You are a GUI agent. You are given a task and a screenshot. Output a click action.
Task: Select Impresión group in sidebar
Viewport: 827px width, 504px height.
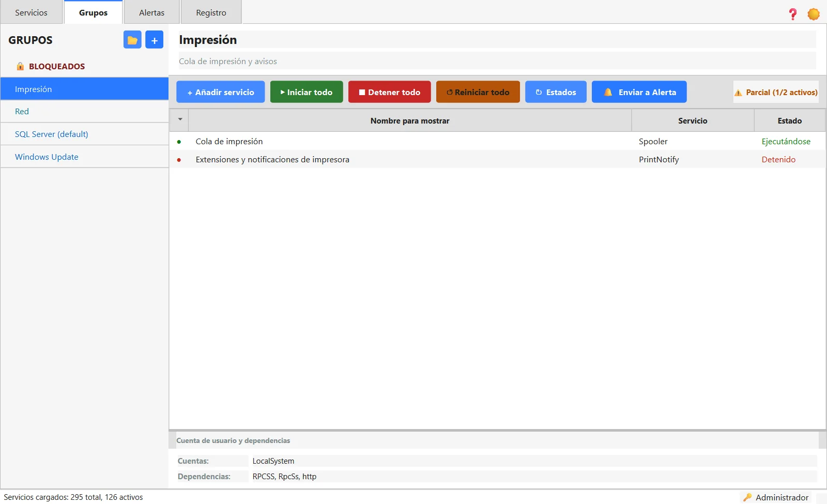[x=84, y=89]
